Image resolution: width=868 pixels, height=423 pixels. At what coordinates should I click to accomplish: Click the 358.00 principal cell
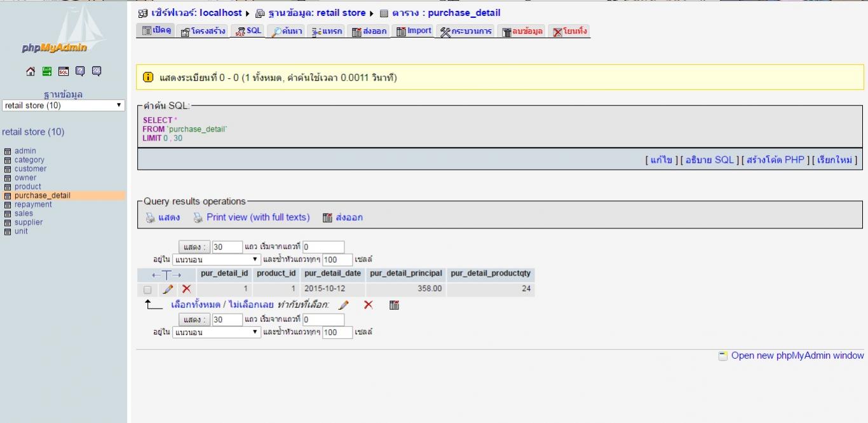pos(405,289)
